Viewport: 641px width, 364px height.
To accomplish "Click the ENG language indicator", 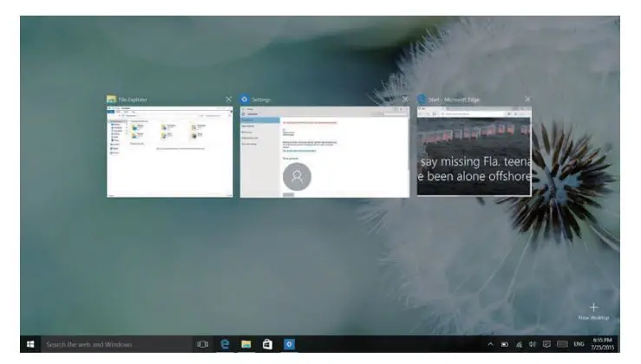I will tap(579, 344).
